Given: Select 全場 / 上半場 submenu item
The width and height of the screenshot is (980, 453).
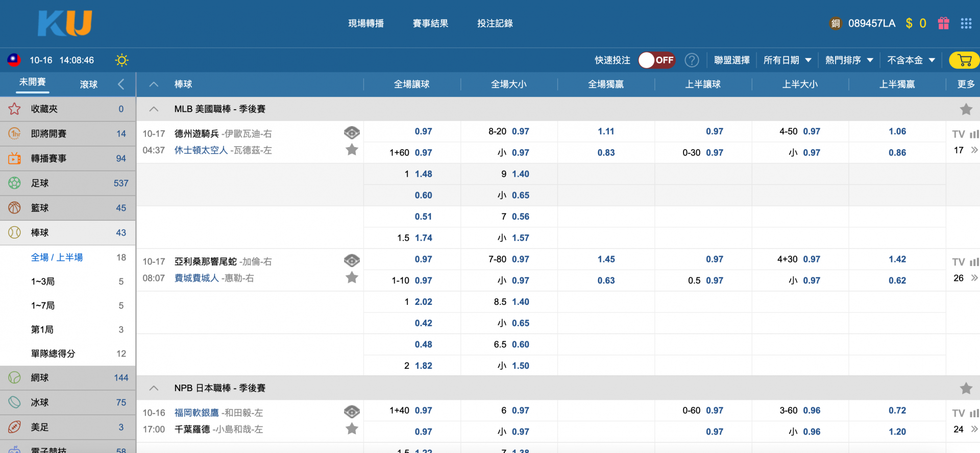Looking at the screenshot, I should 57,257.
